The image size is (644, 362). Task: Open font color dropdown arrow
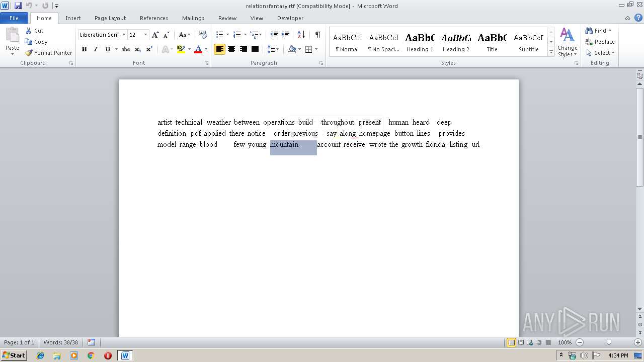tap(206, 49)
